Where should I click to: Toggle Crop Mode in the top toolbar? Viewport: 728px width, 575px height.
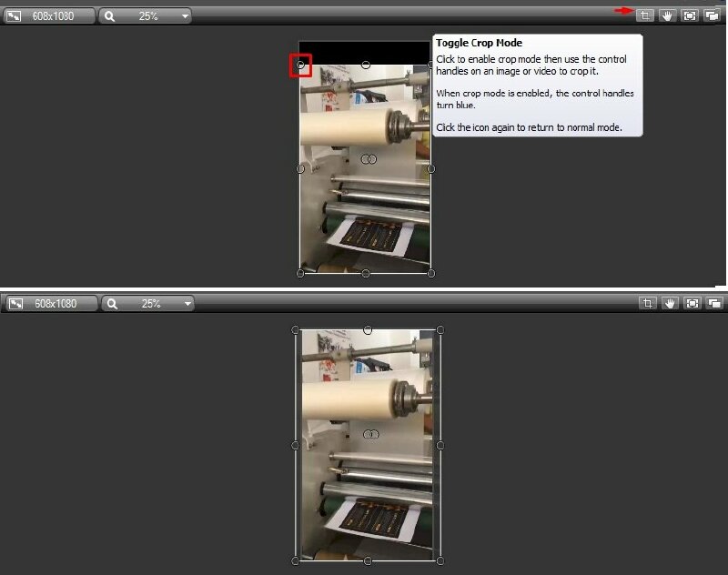(x=645, y=15)
